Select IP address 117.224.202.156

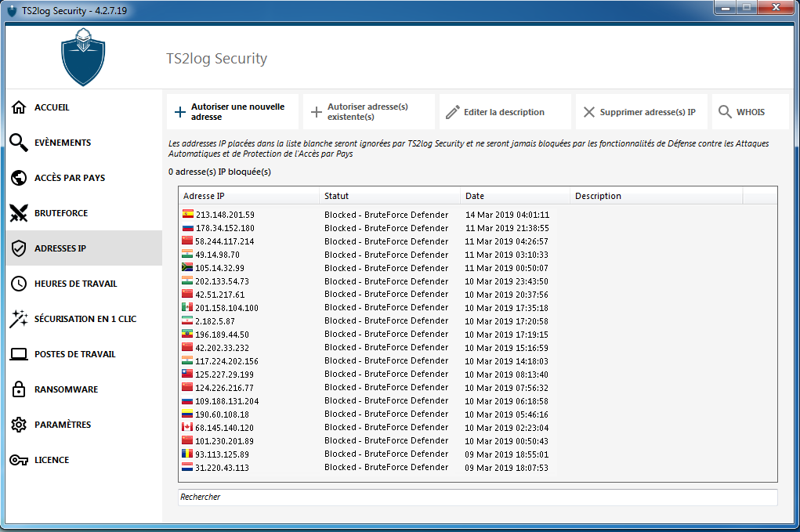tap(226, 361)
